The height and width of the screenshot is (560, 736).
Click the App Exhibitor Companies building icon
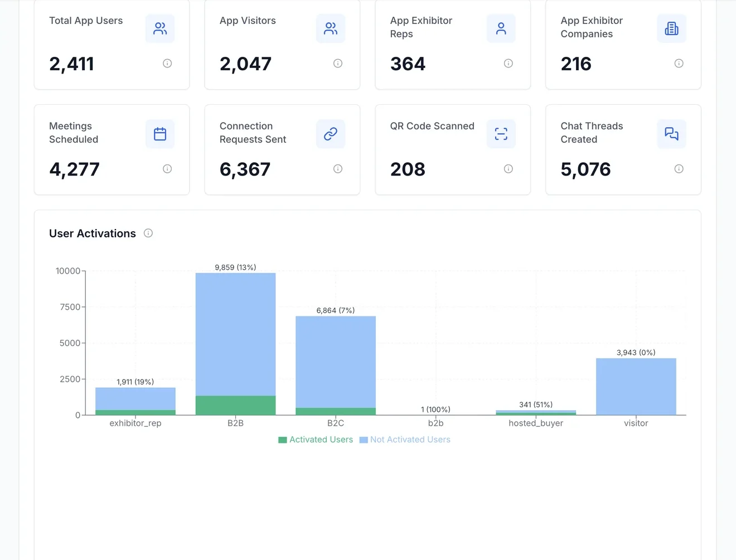click(671, 28)
